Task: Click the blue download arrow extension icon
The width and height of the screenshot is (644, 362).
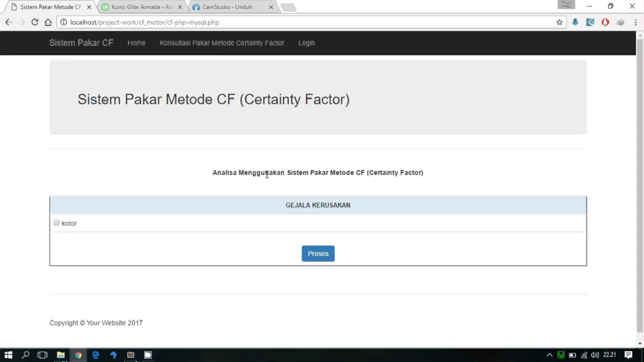Action: click(x=575, y=22)
